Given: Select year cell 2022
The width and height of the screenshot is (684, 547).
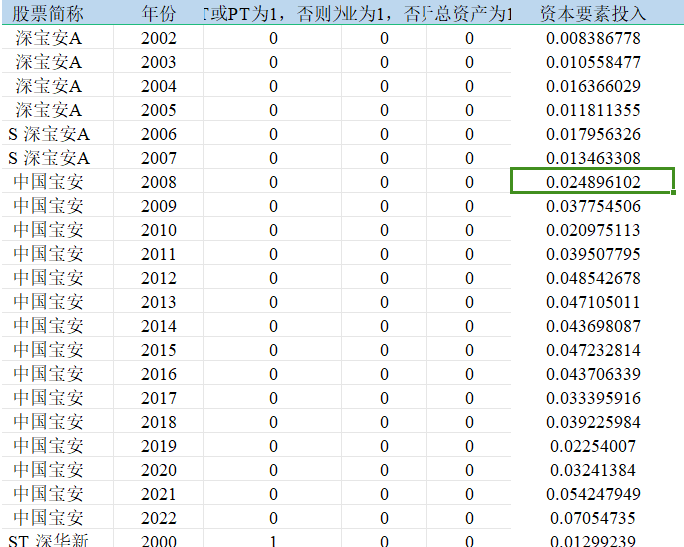Looking at the screenshot, I should 158,518.
